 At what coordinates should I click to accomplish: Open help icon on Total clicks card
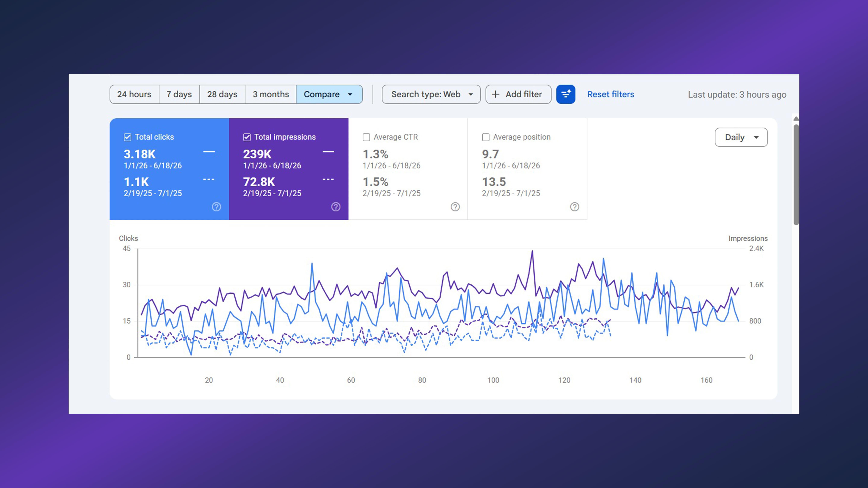pyautogui.click(x=216, y=207)
